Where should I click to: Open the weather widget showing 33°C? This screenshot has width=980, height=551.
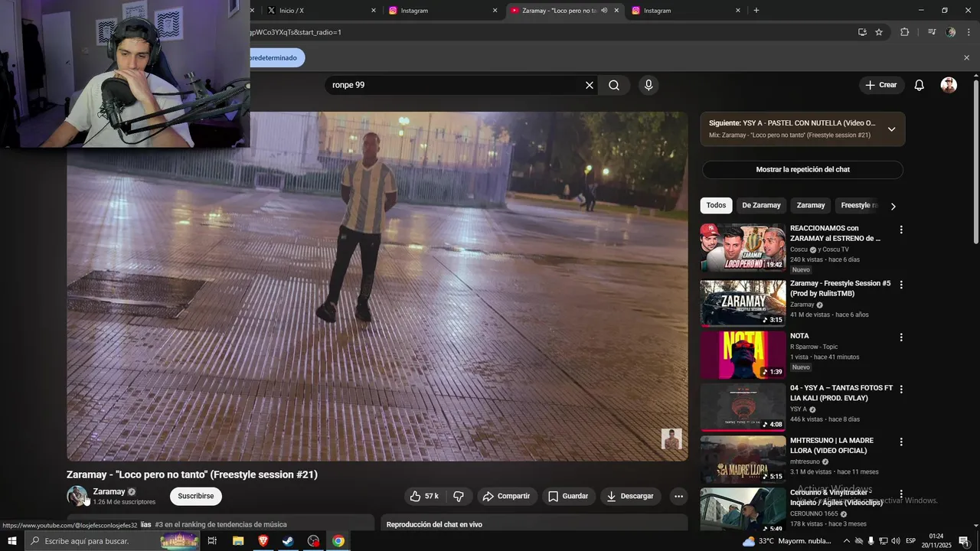coord(787,541)
